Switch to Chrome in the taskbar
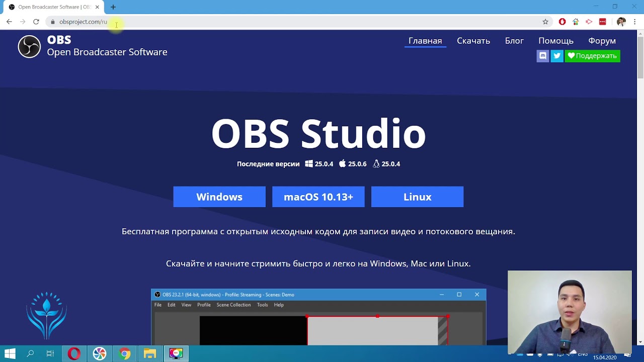Image resolution: width=644 pixels, height=362 pixels. click(x=125, y=353)
